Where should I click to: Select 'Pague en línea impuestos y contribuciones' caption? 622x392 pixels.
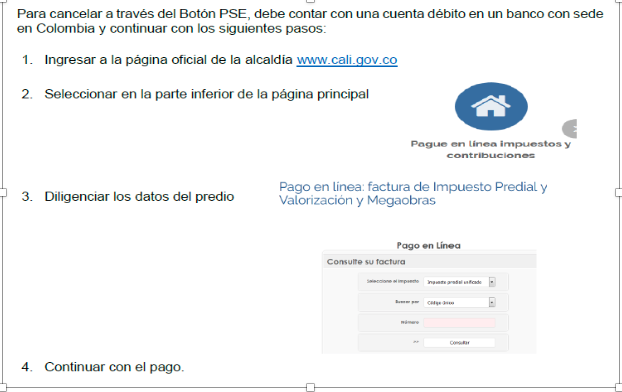tap(491, 149)
